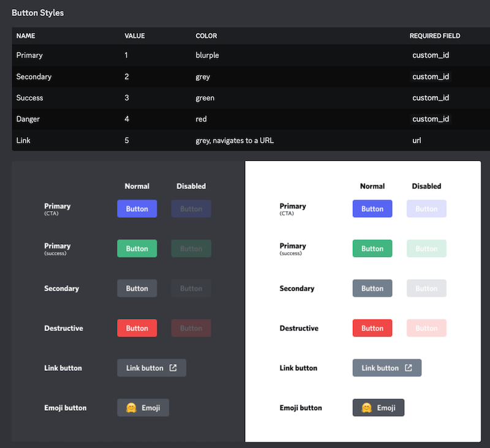Screen dimensions: 490x448
Task: Click the disabled Secondary Button in light theme
Action: tap(426, 288)
